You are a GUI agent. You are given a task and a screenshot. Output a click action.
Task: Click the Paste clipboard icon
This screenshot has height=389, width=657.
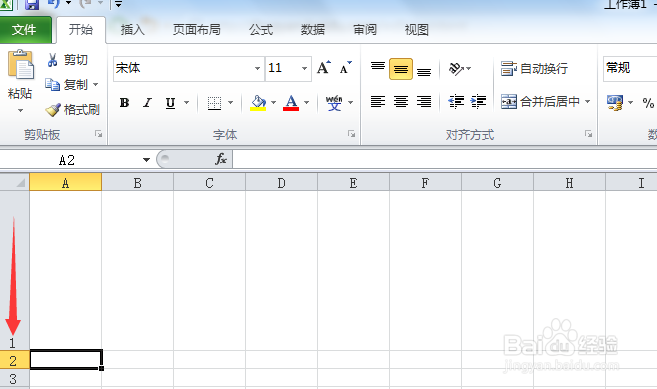click(20, 65)
